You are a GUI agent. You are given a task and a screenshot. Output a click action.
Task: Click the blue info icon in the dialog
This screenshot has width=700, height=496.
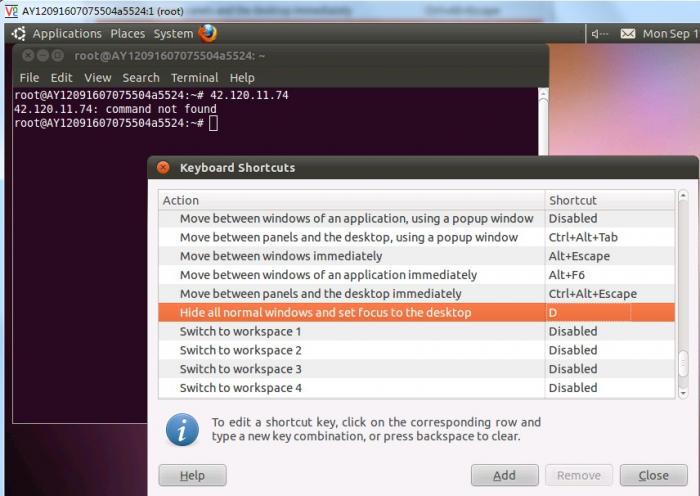(181, 429)
